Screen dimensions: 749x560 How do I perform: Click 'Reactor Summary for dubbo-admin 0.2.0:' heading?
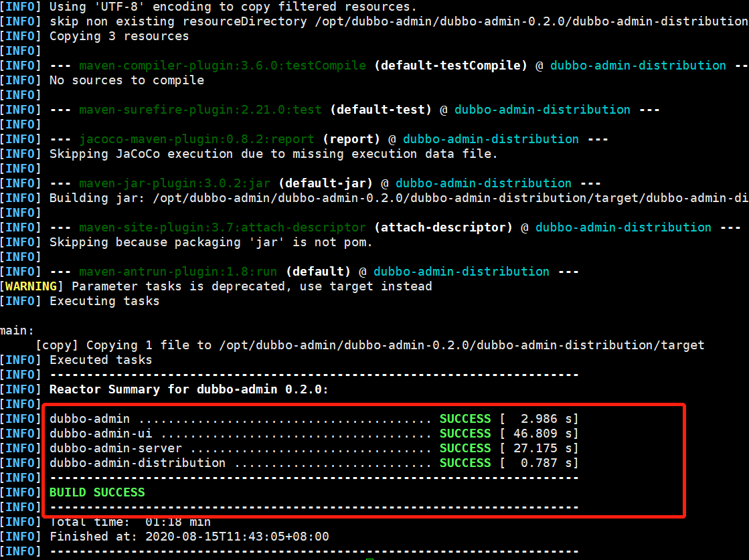click(189, 389)
